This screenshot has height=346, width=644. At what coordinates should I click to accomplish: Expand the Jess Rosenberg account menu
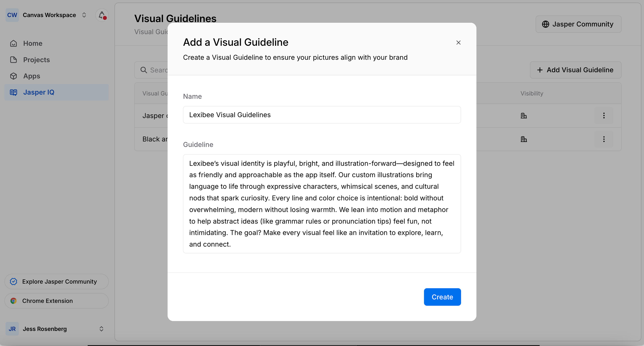pyautogui.click(x=101, y=329)
